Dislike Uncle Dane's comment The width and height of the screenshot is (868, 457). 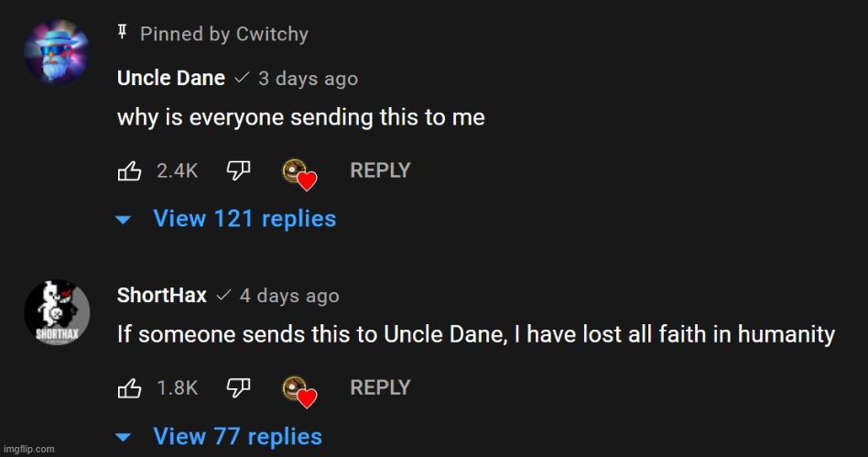pos(239,170)
